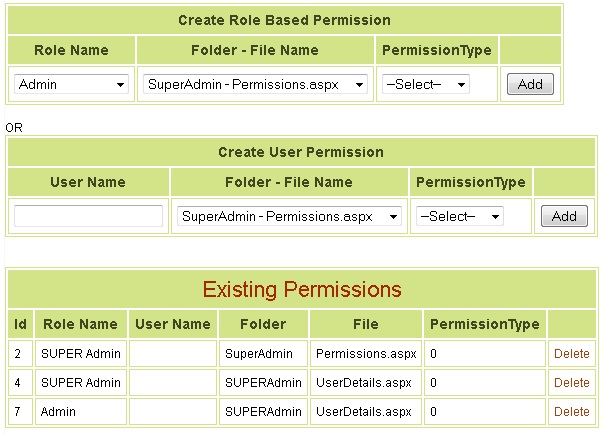Click Role Name header in Existing Permissions
The image size is (607, 436).
click(81, 324)
